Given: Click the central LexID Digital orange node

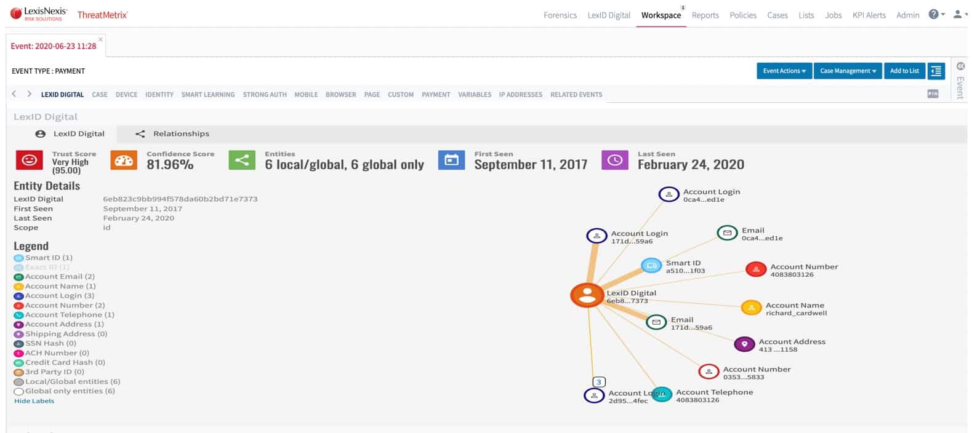Looking at the screenshot, I should click(x=587, y=295).
